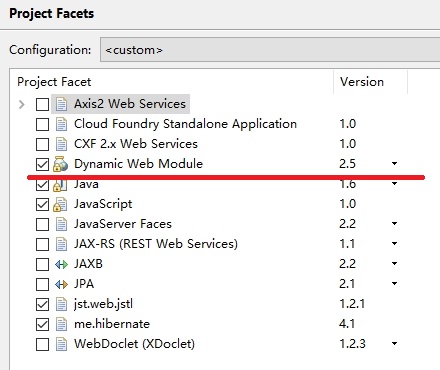440x370 pixels.
Task: Open the Java version dropdown arrow
Action: pyautogui.click(x=394, y=184)
